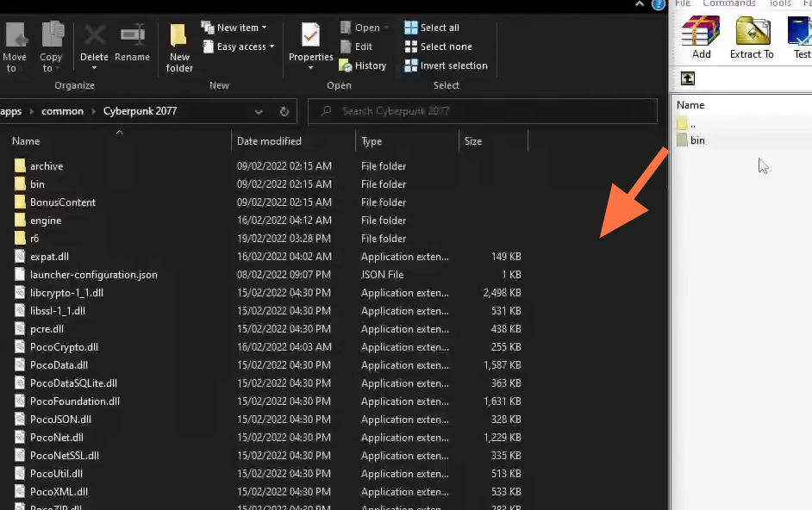The width and height of the screenshot is (812, 510).
Task: Refresh the Cyberpunk 2077 folder view
Action: 284,111
